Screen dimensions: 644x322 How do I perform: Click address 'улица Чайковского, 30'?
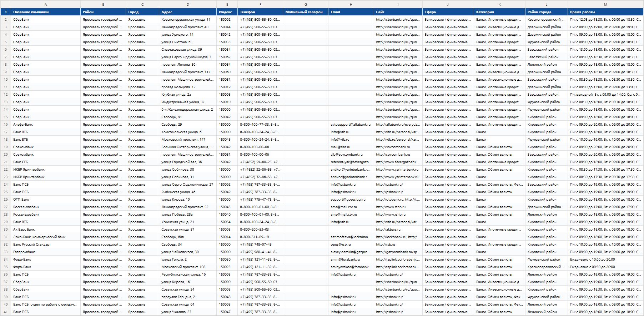tap(188, 252)
